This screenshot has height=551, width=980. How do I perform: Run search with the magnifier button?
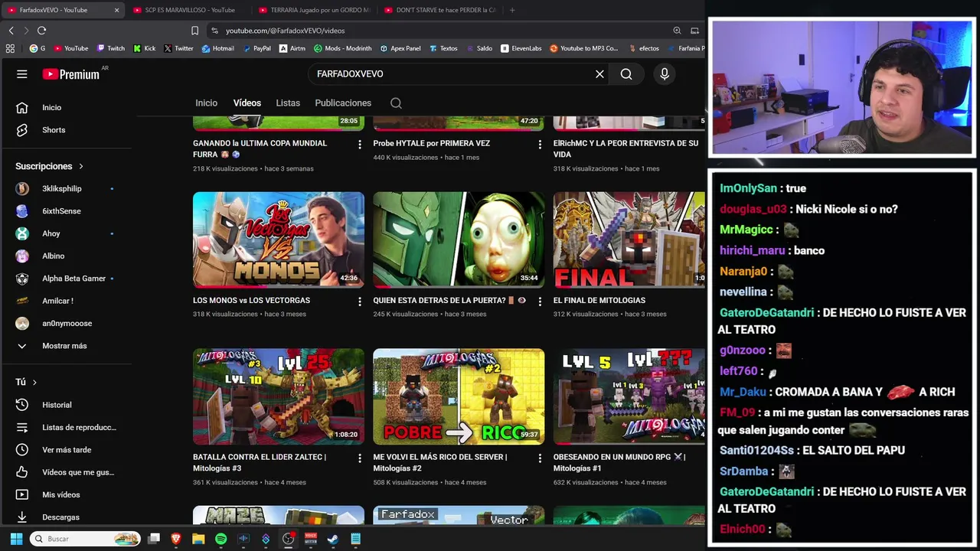tap(626, 74)
